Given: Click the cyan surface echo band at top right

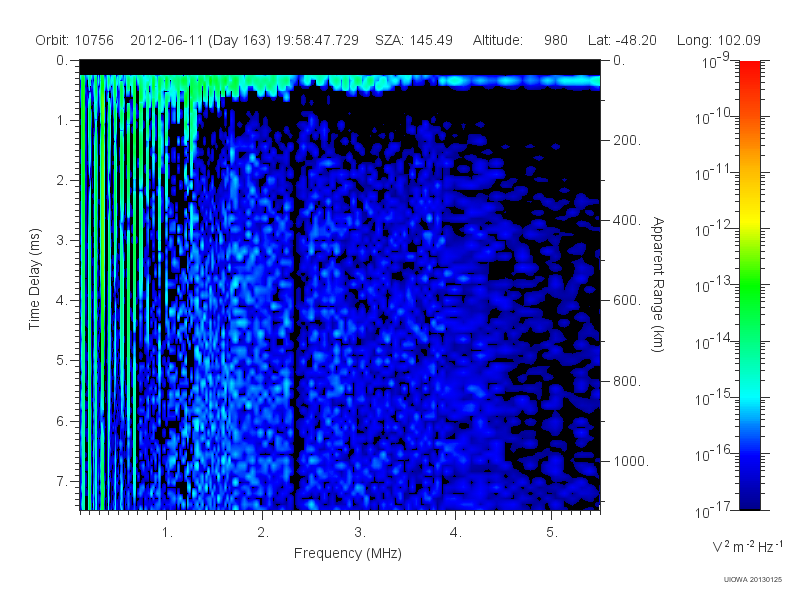Looking at the screenshot, I should [518, 82].
